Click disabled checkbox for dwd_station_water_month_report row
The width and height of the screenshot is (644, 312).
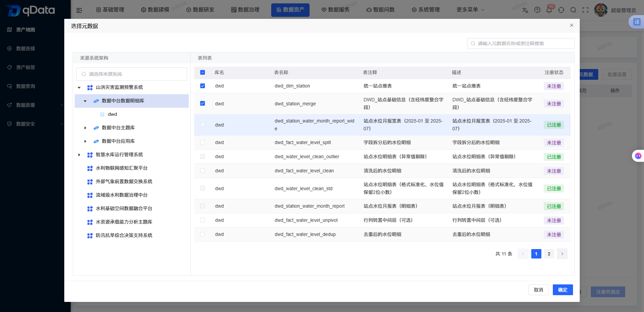(203, 206)
